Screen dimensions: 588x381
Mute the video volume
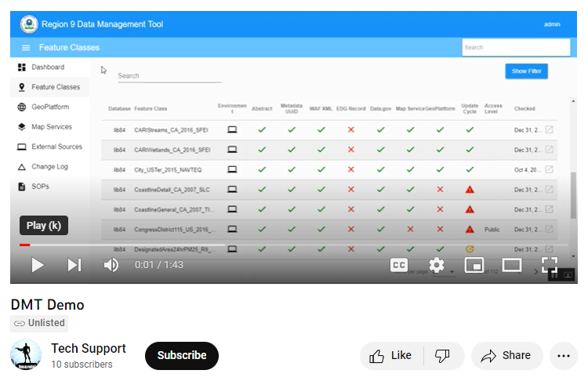pyautogui.click(x=111, y=265)
